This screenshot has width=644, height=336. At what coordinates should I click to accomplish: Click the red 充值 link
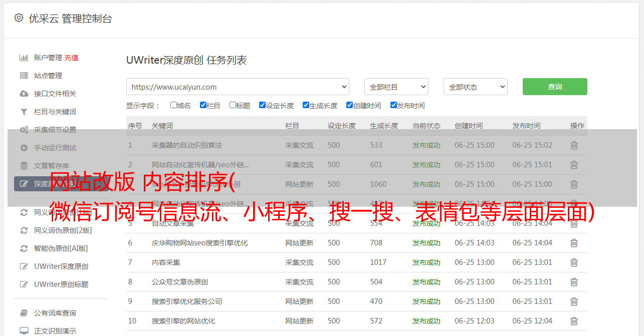point(71,58)
